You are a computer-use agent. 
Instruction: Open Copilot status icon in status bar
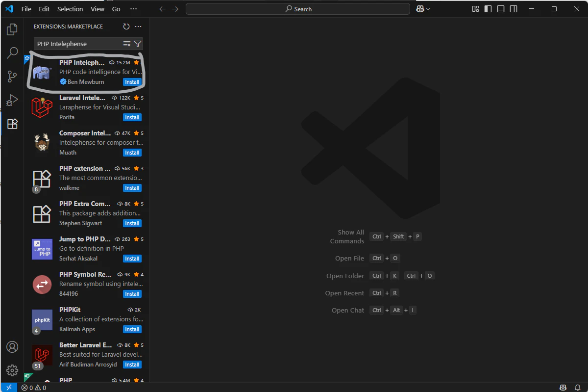563,388
